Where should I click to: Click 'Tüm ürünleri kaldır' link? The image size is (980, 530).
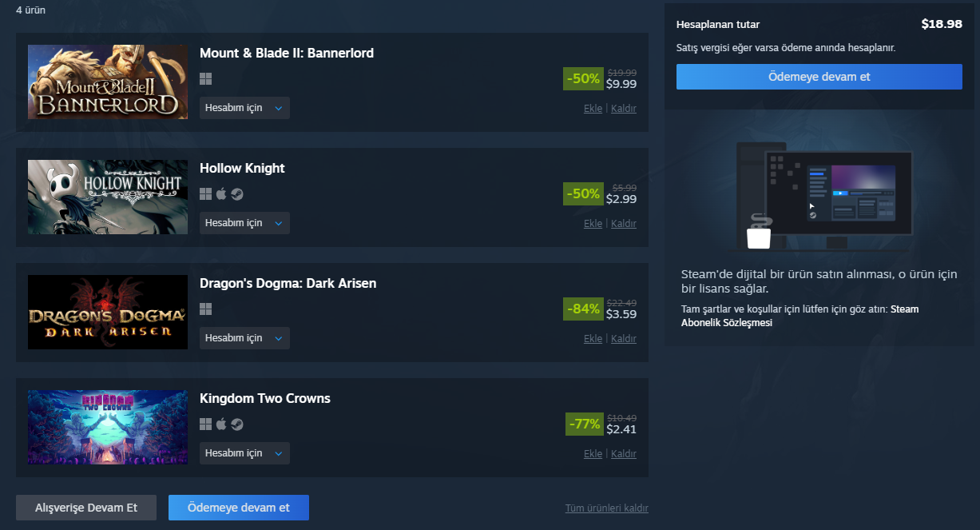click(606, 508)
